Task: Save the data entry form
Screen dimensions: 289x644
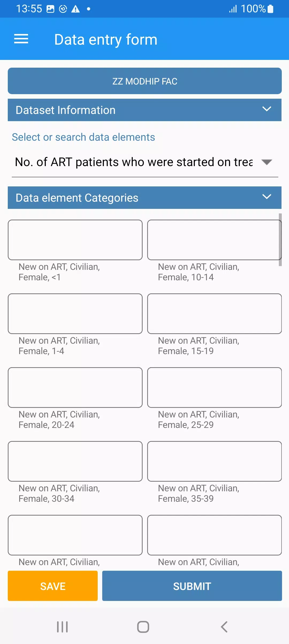Action: (53, 586)
